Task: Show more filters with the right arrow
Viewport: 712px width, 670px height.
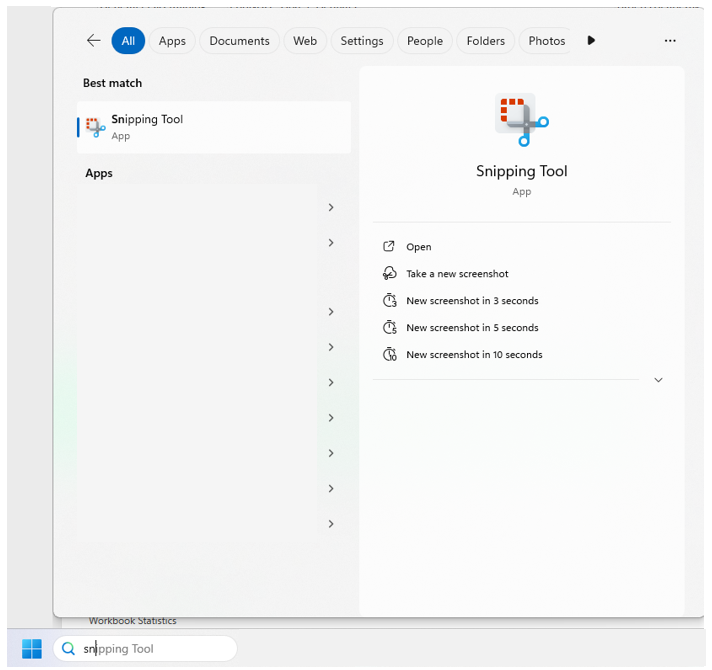Action: [591, 40]
